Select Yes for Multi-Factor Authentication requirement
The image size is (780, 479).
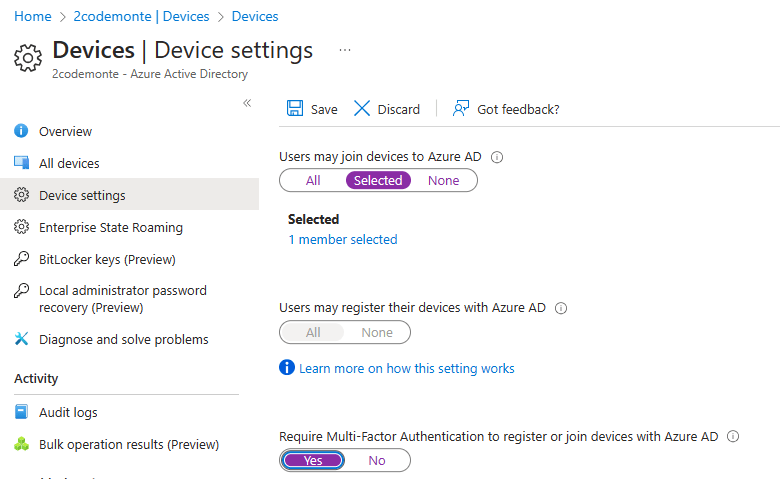point(313,461)
